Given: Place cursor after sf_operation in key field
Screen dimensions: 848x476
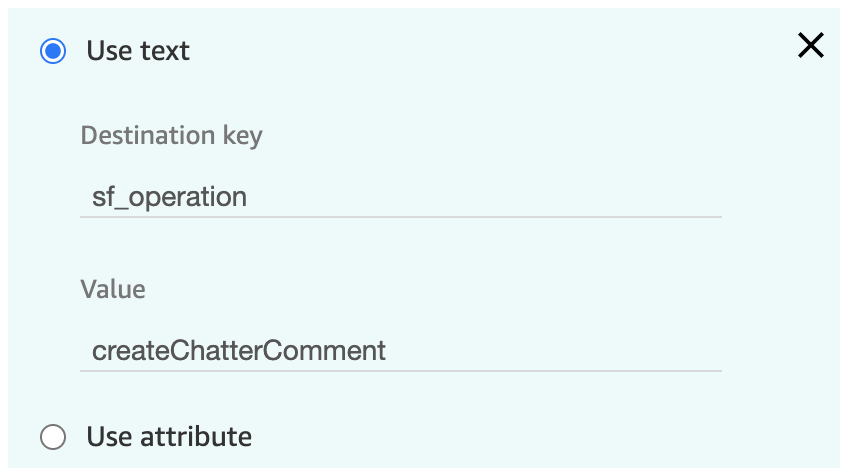Looking at the screenshot, I should [248, 197].
